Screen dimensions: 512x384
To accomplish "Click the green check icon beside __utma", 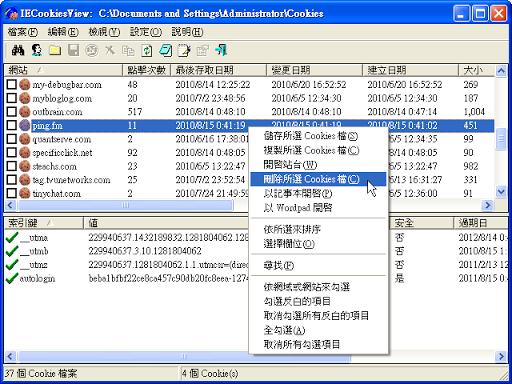I will [x=12, y=238].
